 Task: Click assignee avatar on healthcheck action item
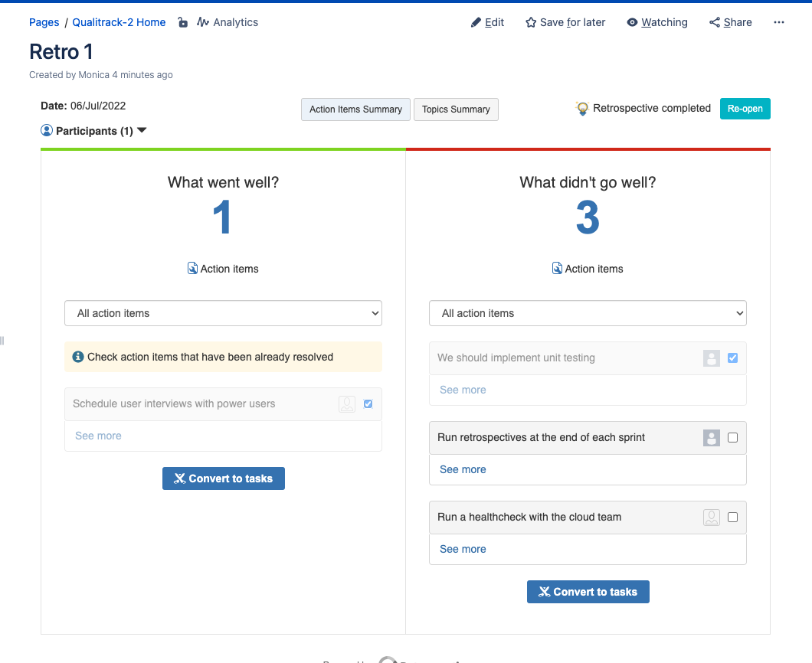click(712, 518)
